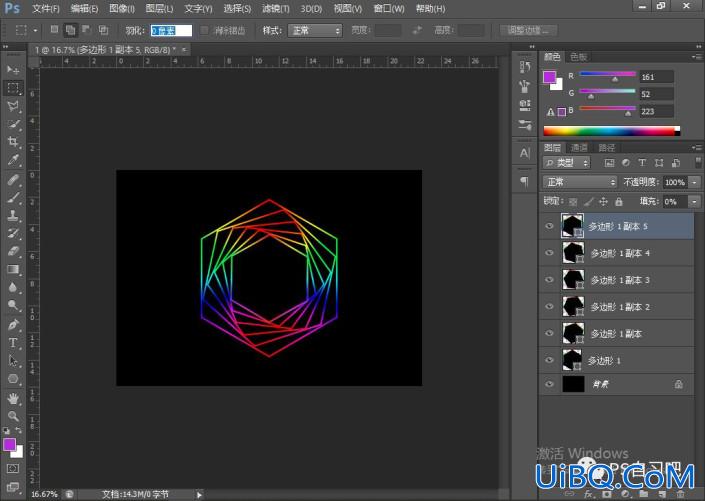Select the Brush tool
705x501 pixels.
13,198
